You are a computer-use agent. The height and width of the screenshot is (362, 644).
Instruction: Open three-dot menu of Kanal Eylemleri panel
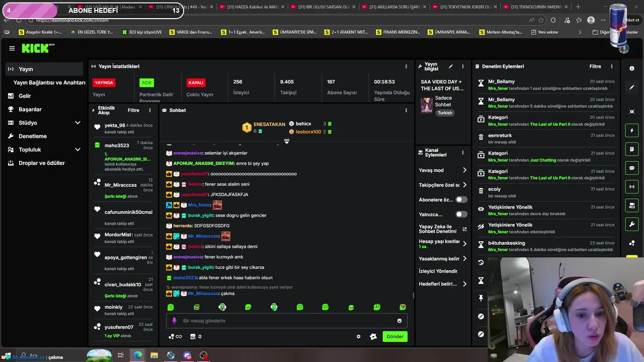(x=462, y=152)
